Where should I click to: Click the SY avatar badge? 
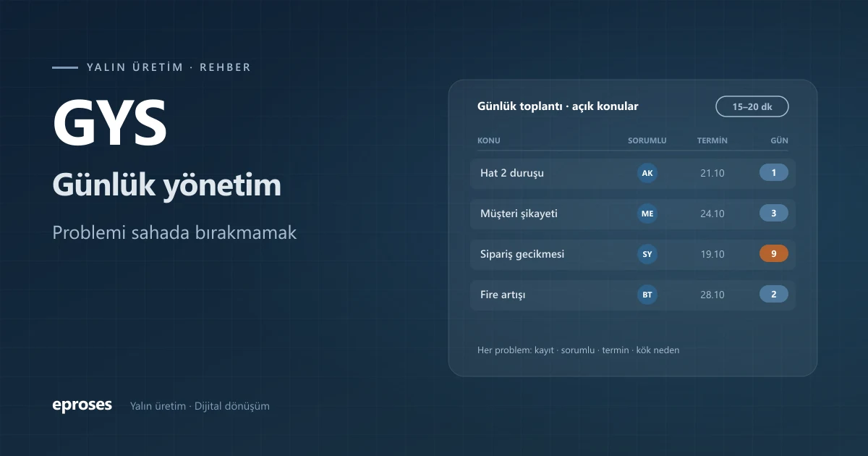pyautogui.click(x=647, y=254)
